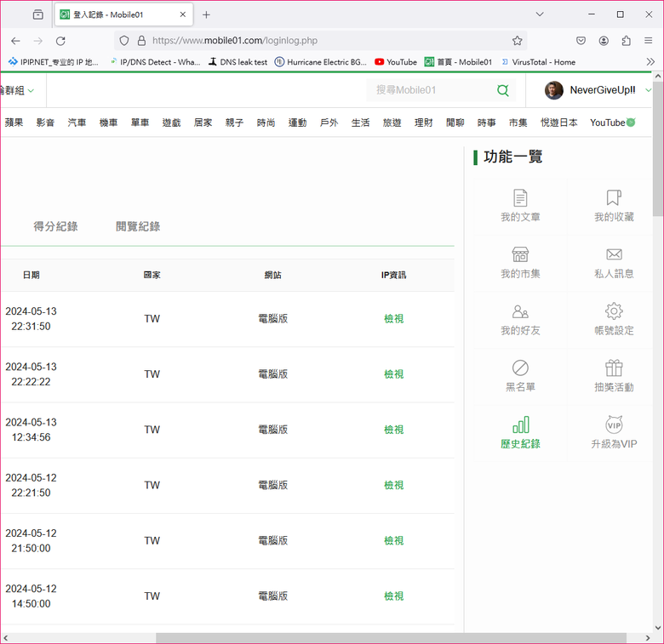Viewport: 664px width, 644px height.
Task: Open the browser list all tabs chevron
Action: coord(540,14)
